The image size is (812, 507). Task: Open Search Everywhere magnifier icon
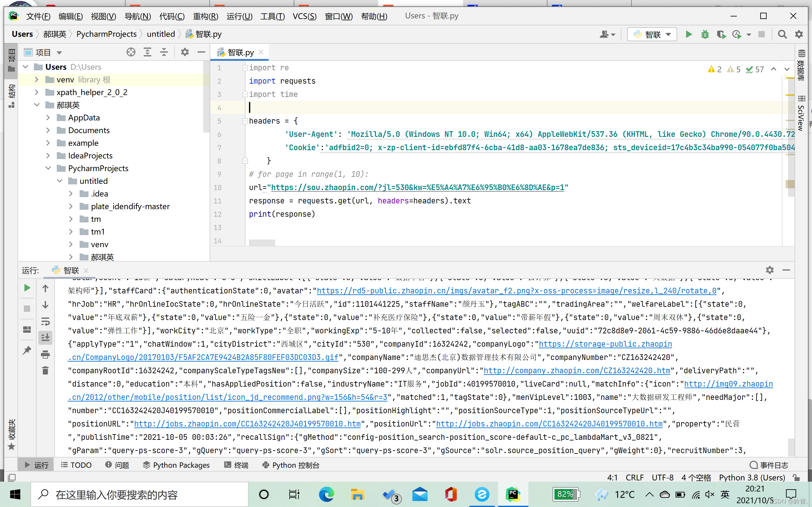[x=782, y=34]
